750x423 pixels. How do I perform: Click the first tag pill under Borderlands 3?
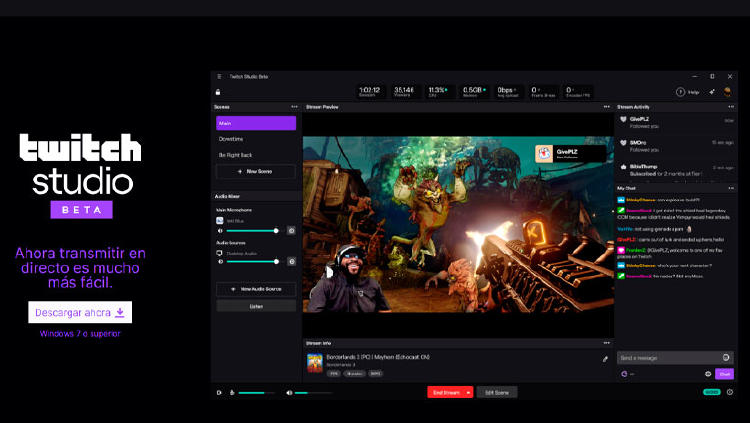tap(334, 373)
